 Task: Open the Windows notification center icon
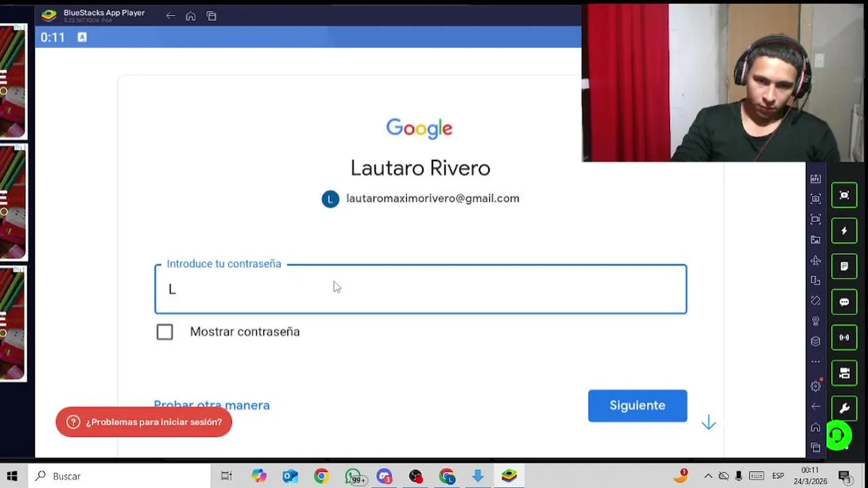pyautogui.click(x=845, y=476)
